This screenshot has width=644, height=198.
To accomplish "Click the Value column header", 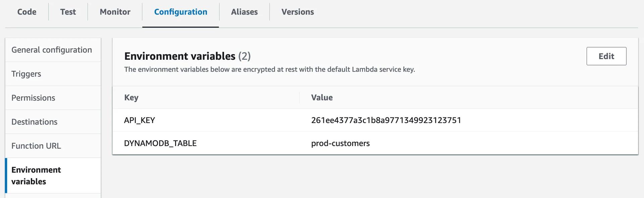I will (x=322, y=98).
